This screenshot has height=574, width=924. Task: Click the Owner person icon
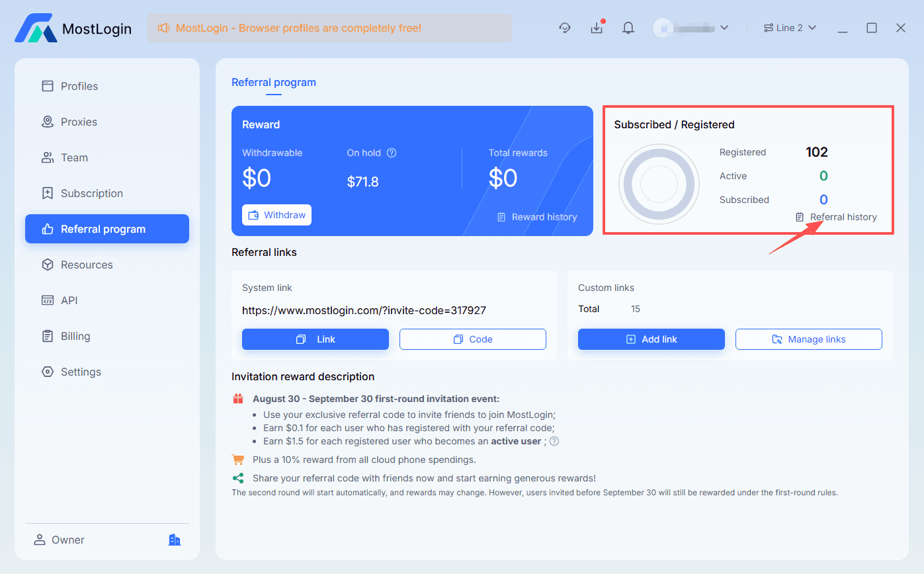40,540
